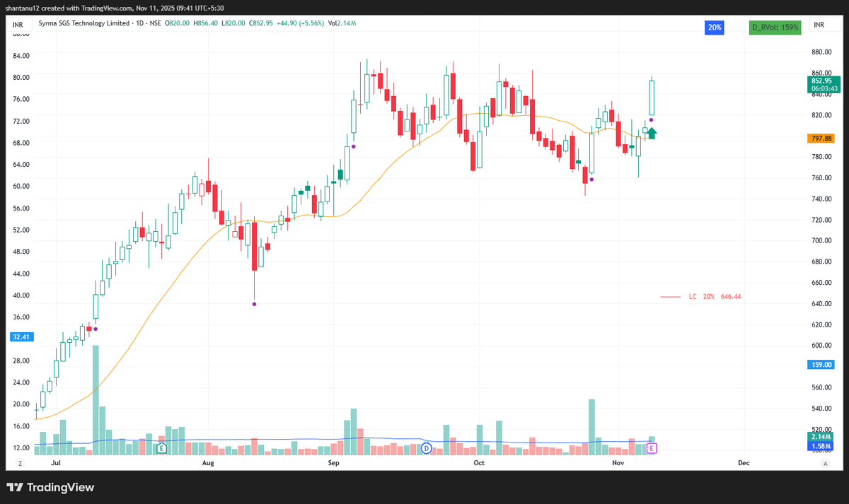The height and width of the screenshot is (504, 849).
Task: Click the Z button beside the Jul label
Action: 21,463
